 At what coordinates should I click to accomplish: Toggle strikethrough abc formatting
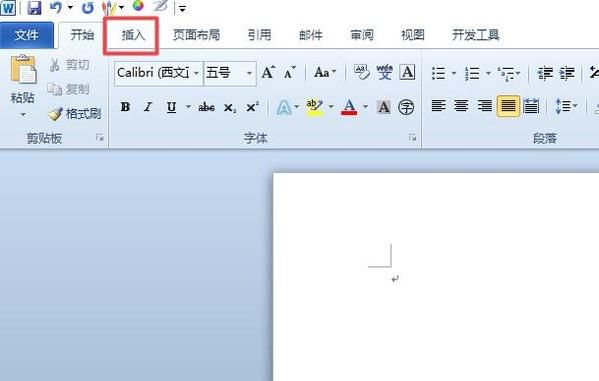[x=206, y=107]
